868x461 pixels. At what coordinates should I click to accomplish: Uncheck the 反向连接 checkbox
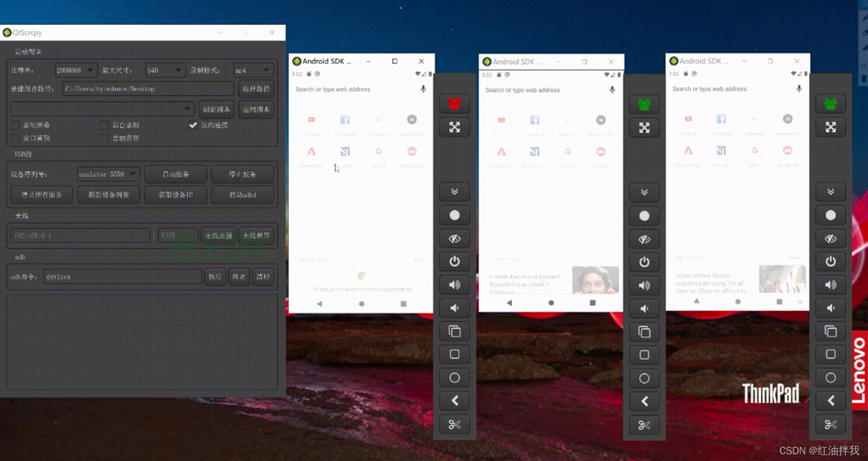pyautogui.click(x=193, y=124)
